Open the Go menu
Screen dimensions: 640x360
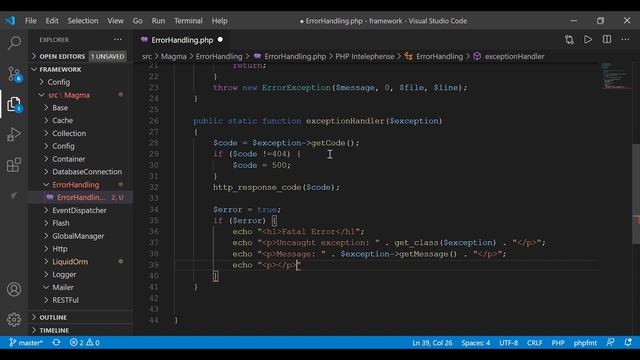click(138, 21)
